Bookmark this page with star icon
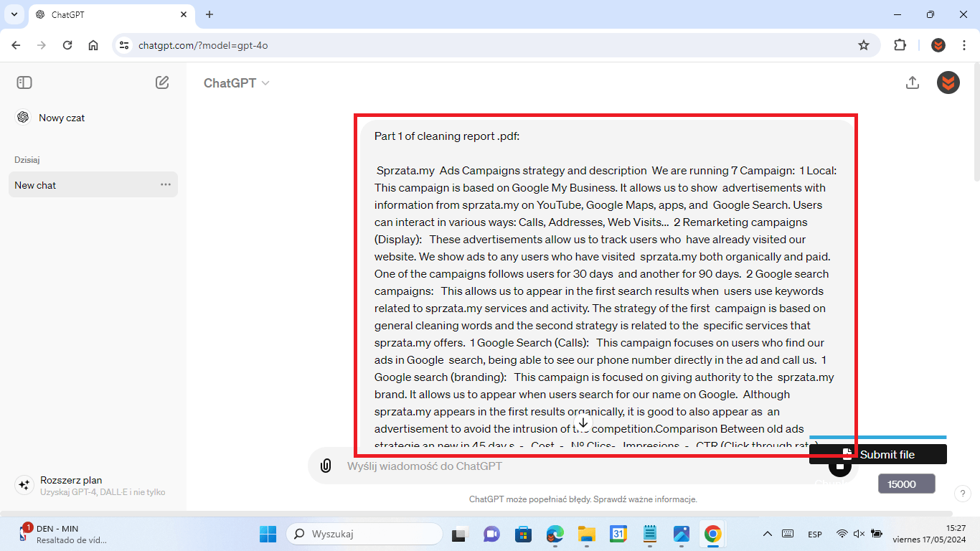This screenshot has height=551, width=980. pyautogui.click(x=864, y=45)
